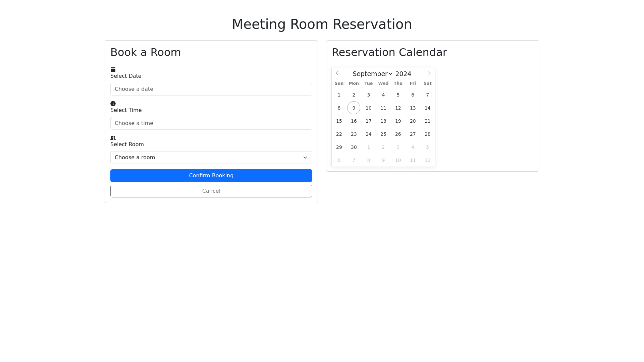644x362 pixels.
Task: Open the September month dropdown
Action: (x=372, y=74)
